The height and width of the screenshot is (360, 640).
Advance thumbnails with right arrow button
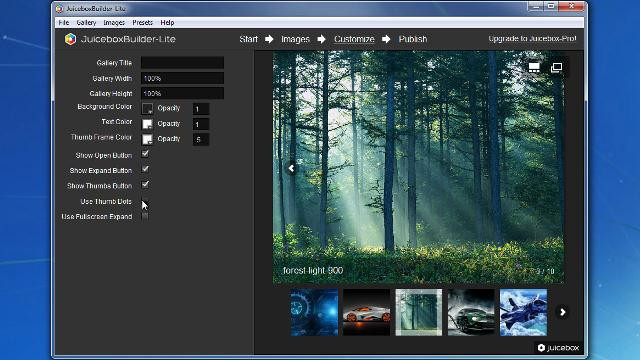(562, 312)
